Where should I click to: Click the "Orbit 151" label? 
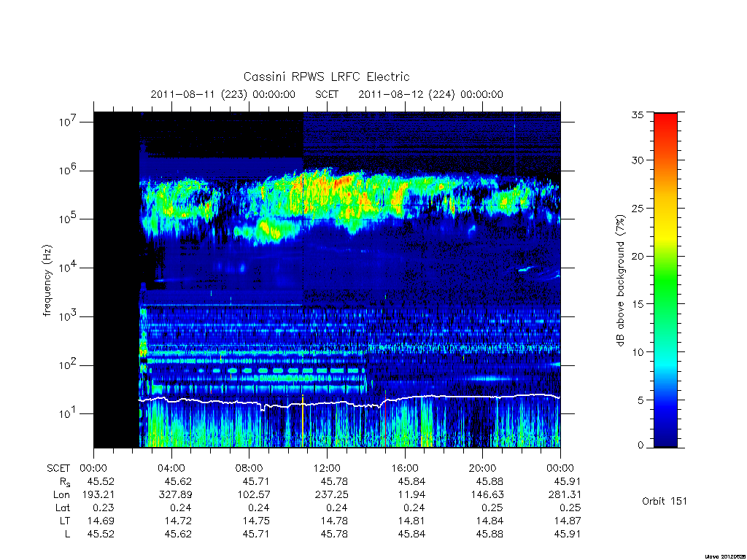pos(665,501)
